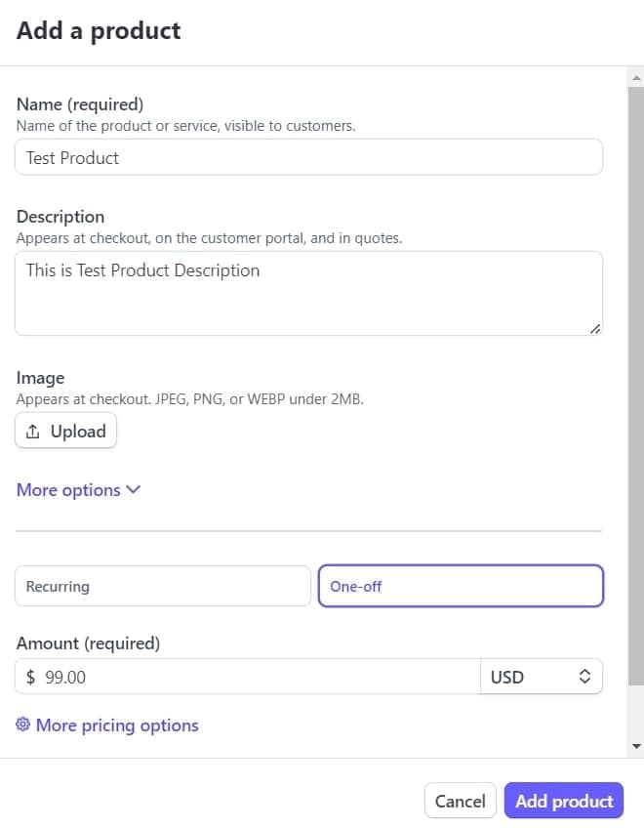This screenshot has height=828, width=644.
Task: Click the Add product button
Action: tap(564, 801)
